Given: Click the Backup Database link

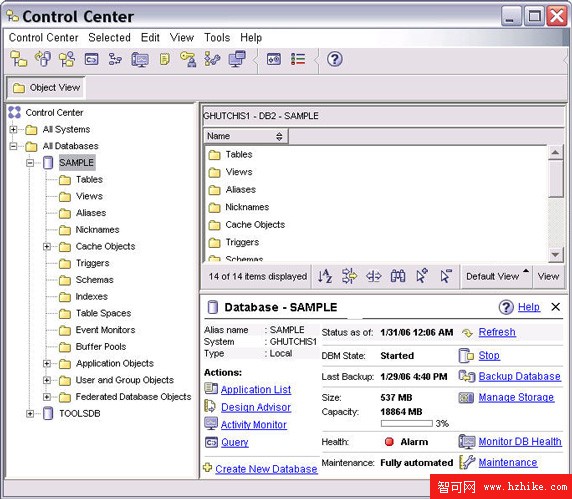Looking at the screenshot, I should click(x=519, y=376).
